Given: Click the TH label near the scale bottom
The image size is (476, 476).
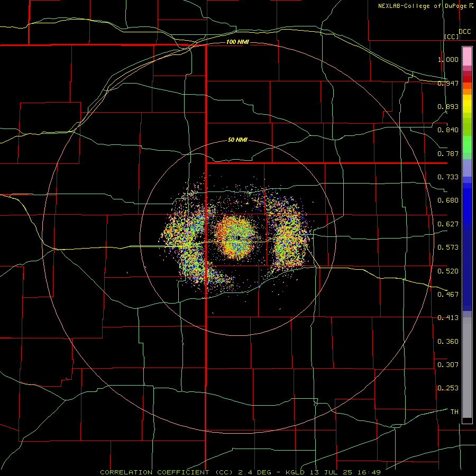Looking at the screenshot, I should click(454, 412).
